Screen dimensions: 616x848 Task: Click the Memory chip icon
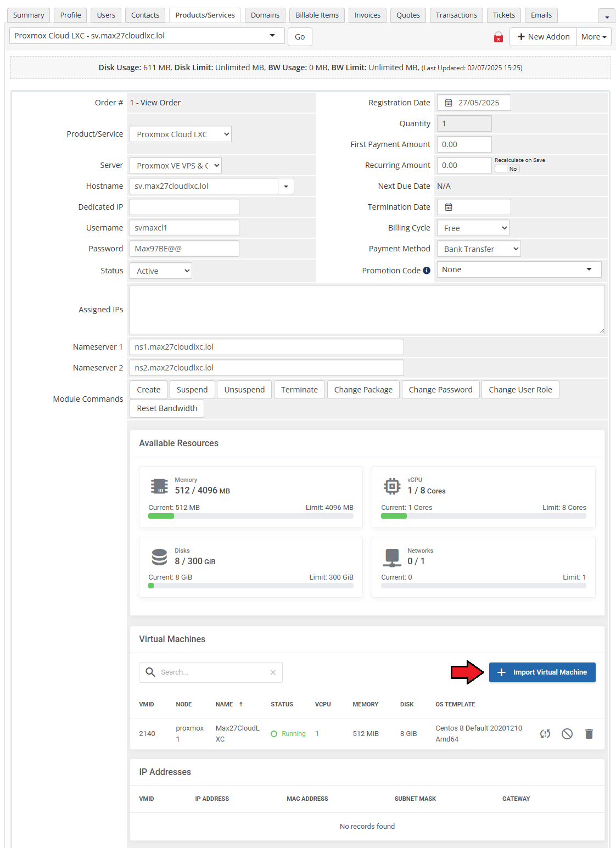[x=159, y=486]
